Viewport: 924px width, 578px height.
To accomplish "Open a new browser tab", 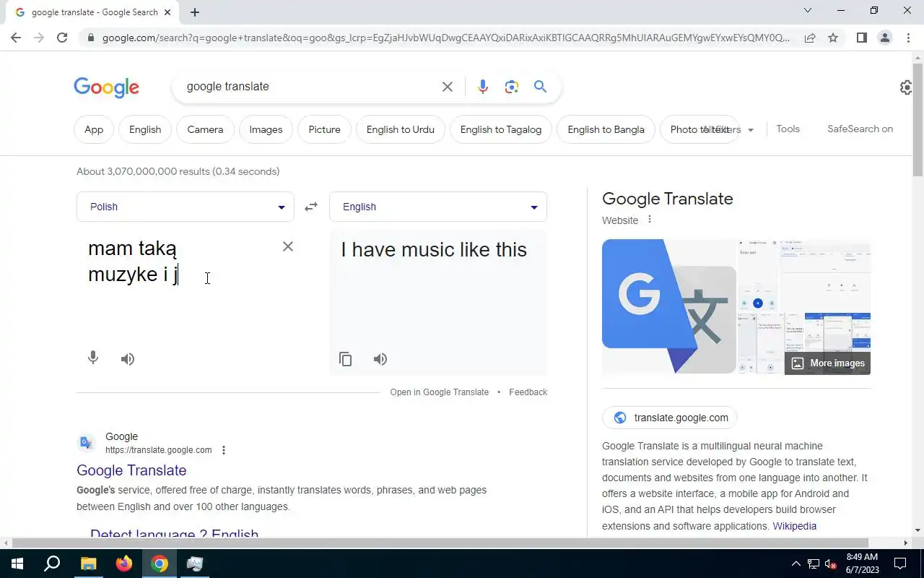I will pos(194,12).
